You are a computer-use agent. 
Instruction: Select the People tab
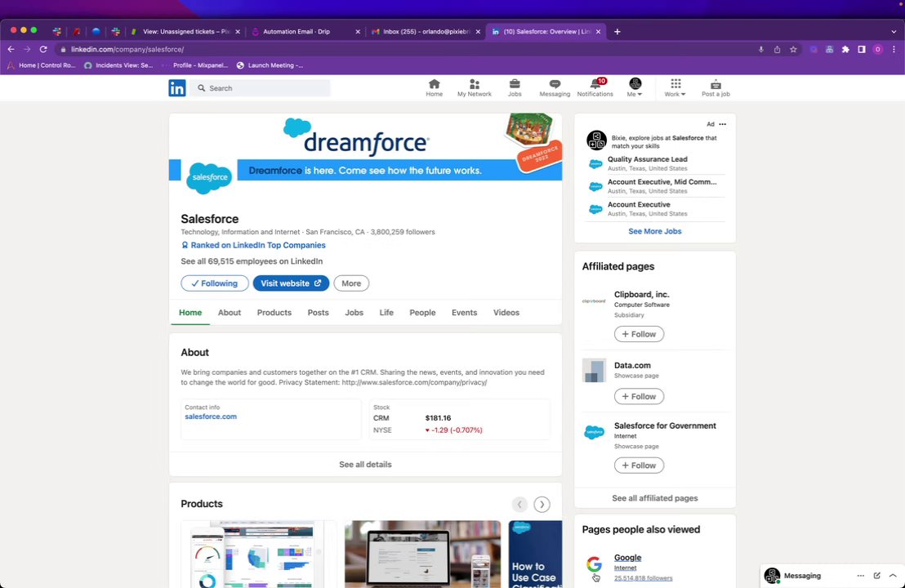click(x=422, y=313)
